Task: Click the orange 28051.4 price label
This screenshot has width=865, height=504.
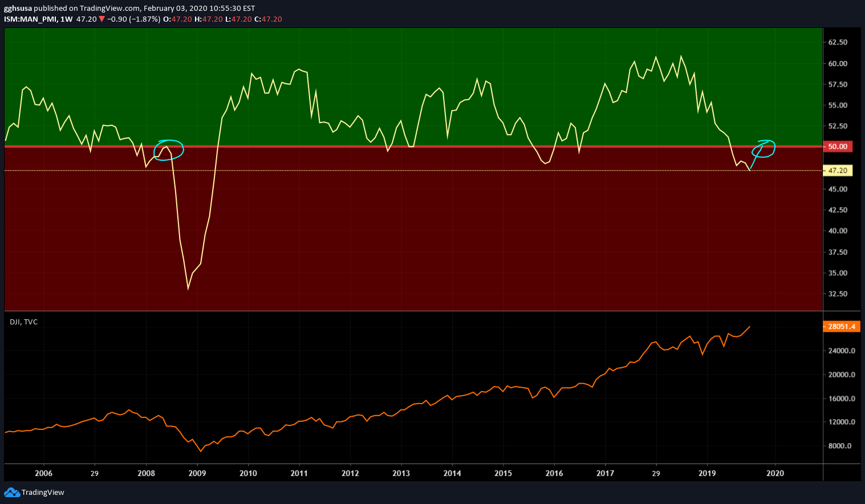Action: (842, 327)
